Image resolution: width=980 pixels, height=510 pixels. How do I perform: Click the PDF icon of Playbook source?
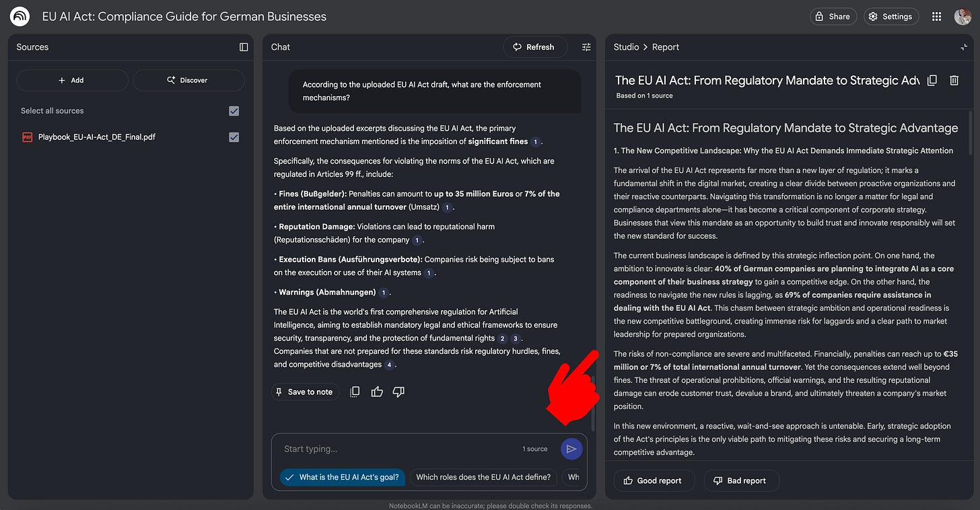(28, 137)
